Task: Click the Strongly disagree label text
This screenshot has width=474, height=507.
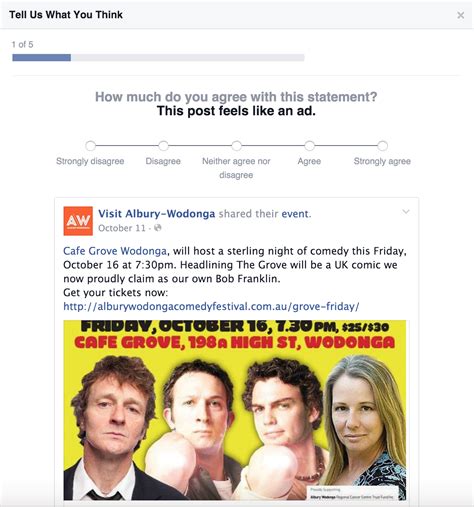Action: pyautogui.click(x=90, y=161)
